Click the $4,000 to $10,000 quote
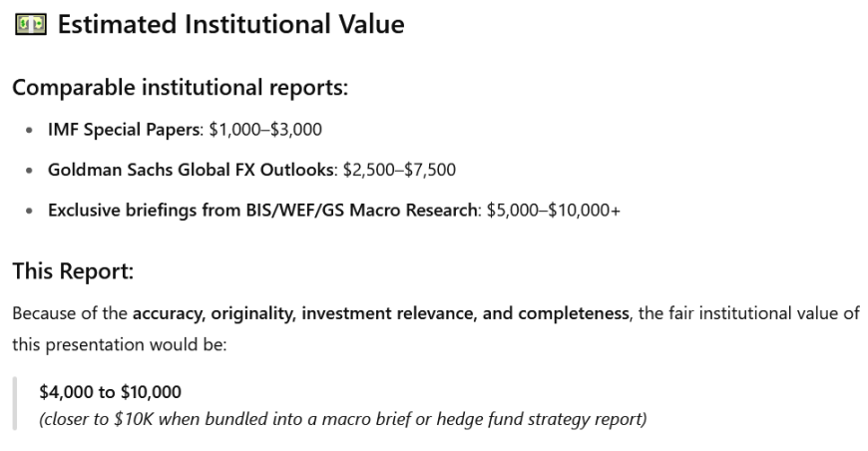Screen dimensions: 868x451 [x=110, y=392]
